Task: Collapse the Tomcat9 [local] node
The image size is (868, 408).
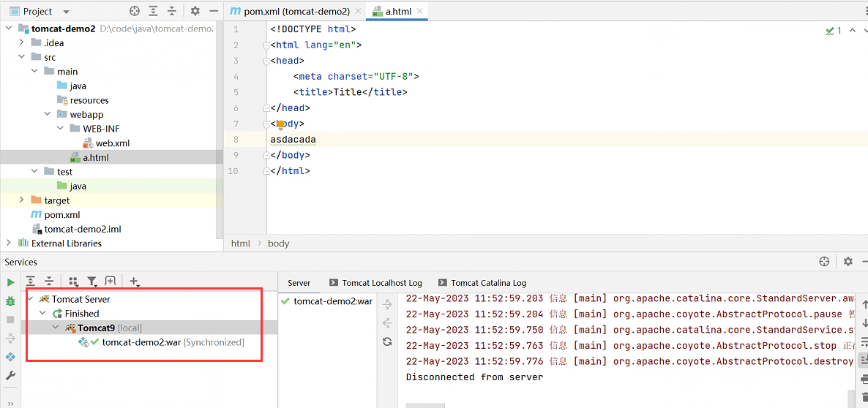Action: (56, 328)
